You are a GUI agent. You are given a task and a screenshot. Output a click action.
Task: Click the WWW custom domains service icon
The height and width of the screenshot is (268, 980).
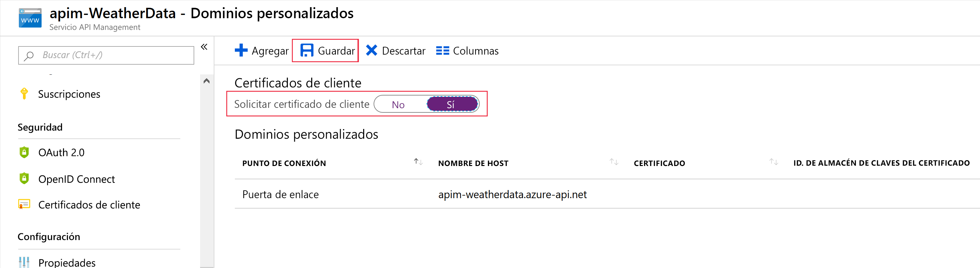pos(30,18)
